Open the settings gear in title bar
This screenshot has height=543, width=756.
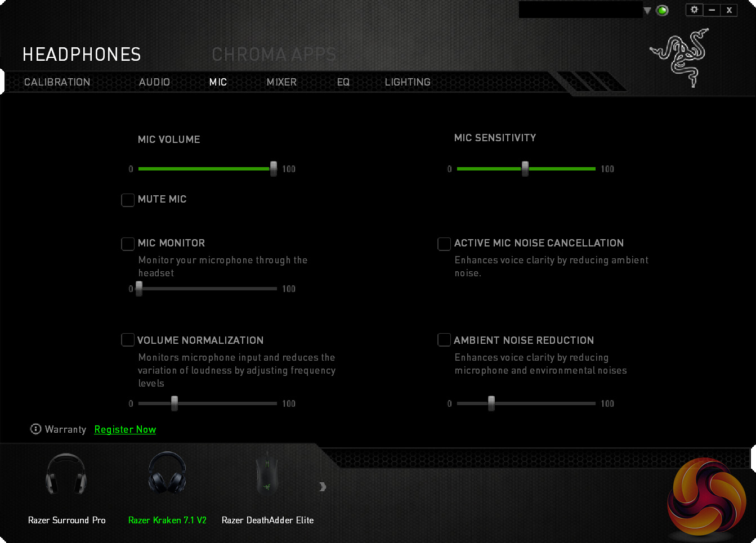(694, 10)
